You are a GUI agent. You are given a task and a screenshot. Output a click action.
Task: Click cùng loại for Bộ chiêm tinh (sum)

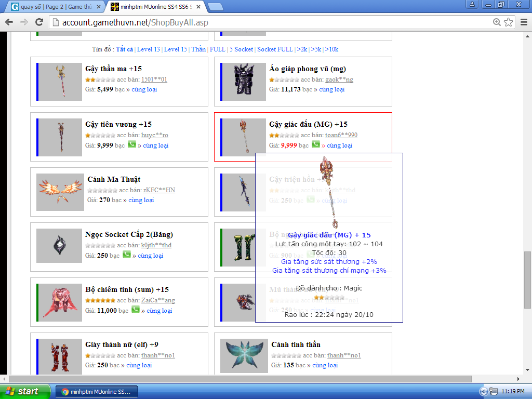(159, 311)
